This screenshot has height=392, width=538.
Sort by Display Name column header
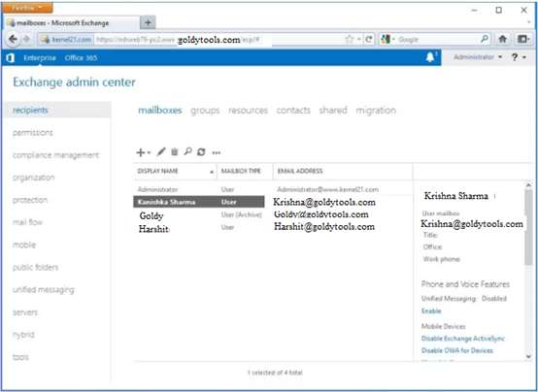pyautogui.click(x=175, y=171)
